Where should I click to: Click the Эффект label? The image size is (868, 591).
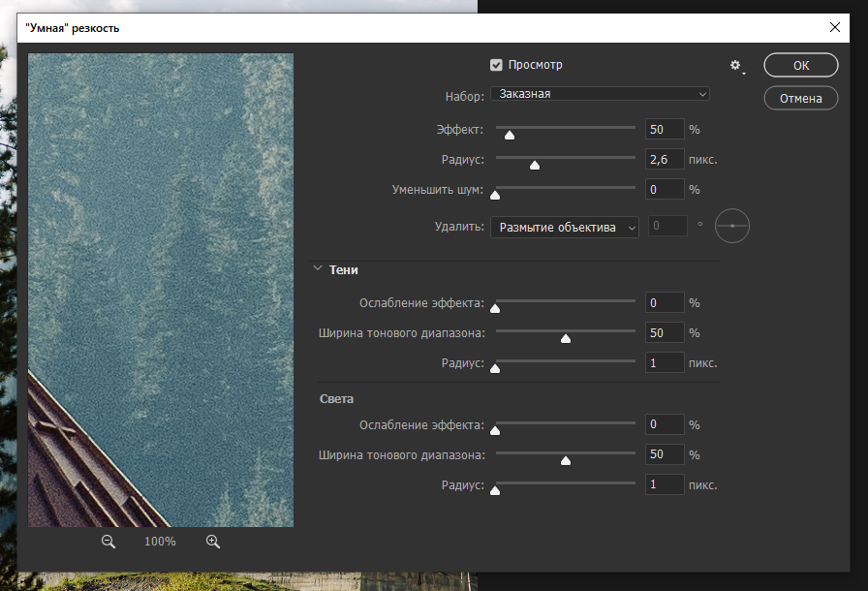tap(459, 130)
